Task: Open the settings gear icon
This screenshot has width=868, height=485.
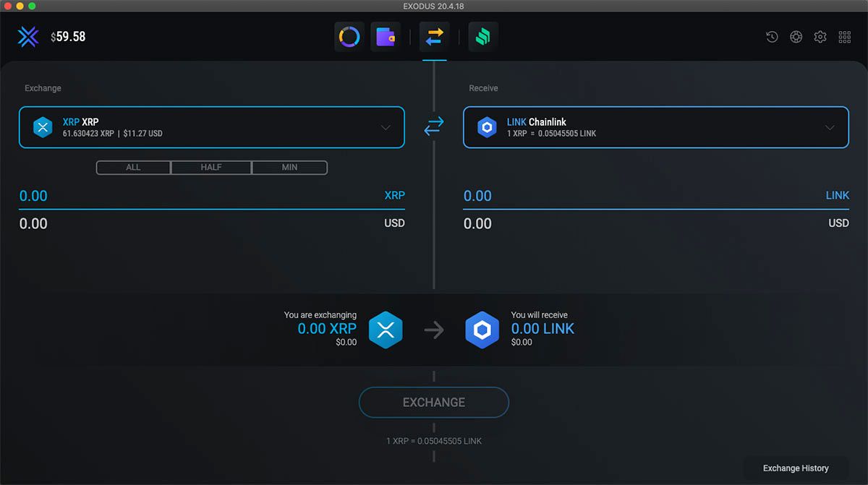Action: click(820, 37)
